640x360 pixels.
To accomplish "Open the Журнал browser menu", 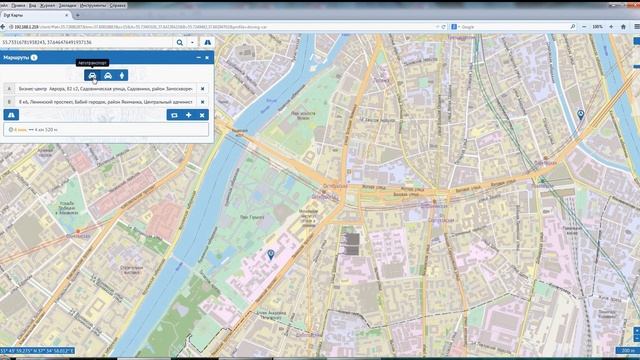I will 47,6.
